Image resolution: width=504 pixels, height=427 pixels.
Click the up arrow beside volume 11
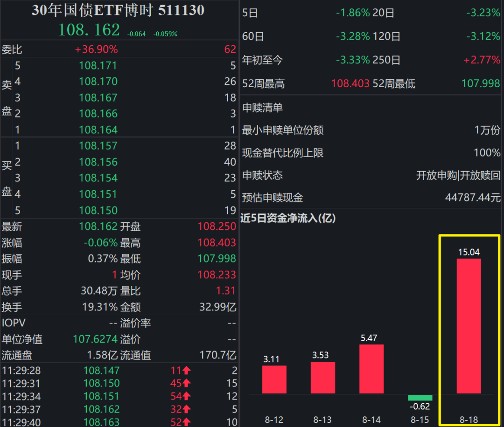click(187, 371)
